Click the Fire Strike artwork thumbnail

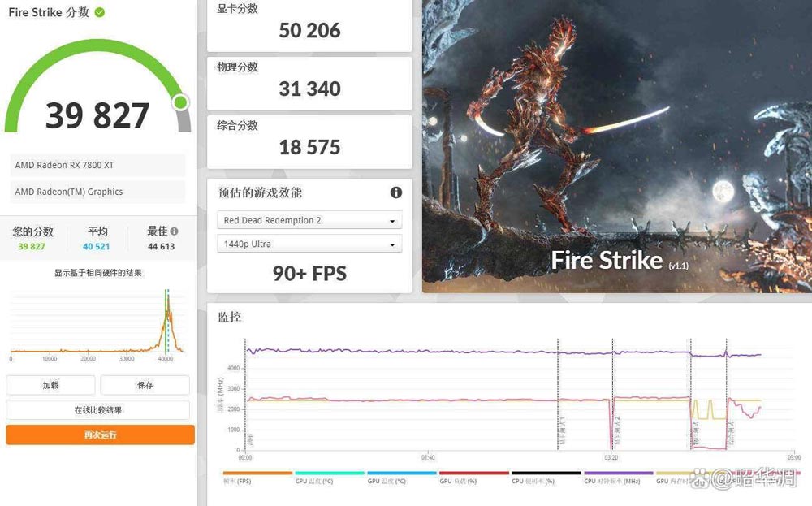[x=617, y=146]
